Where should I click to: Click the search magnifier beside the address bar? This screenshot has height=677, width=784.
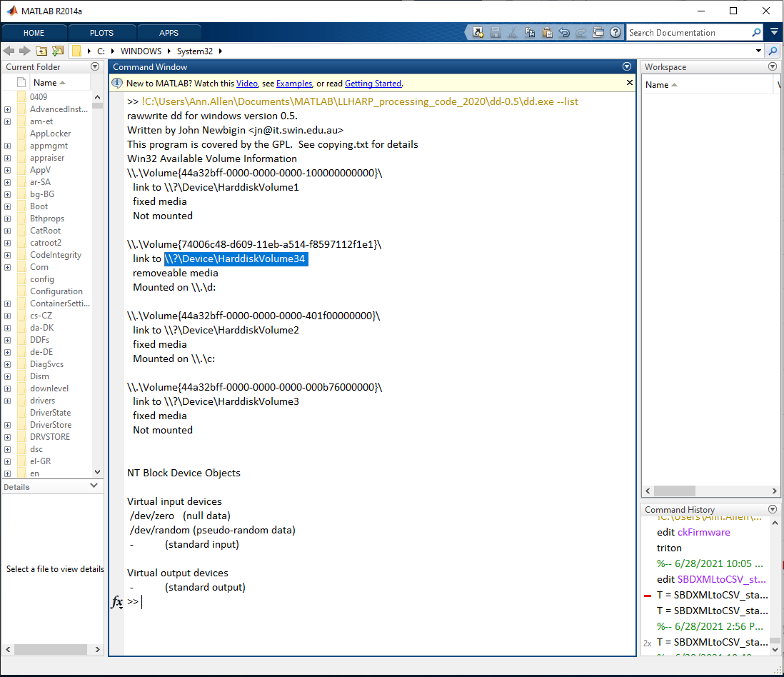click(773, 51)
